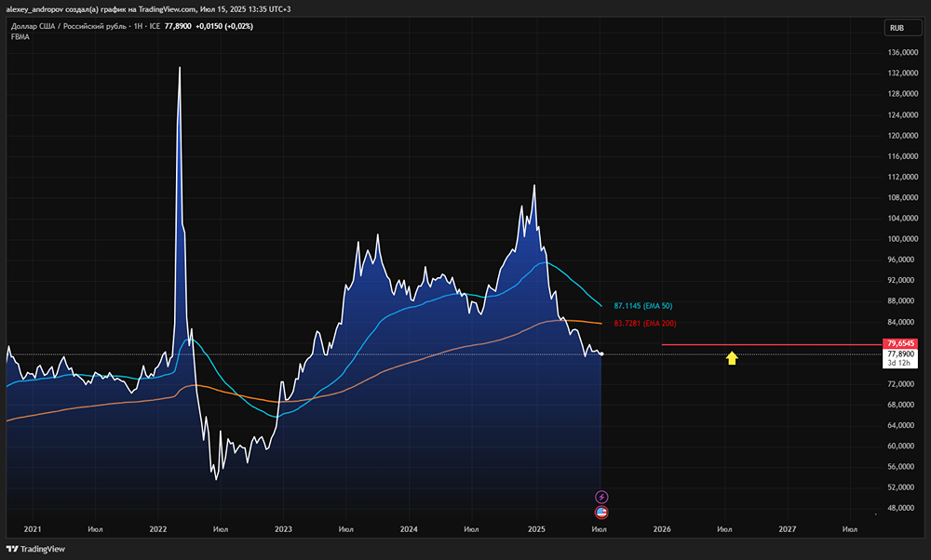
Task: Click the current price label 77,8900 on axis
Action: pyautogui.click(x=900, y=353)
